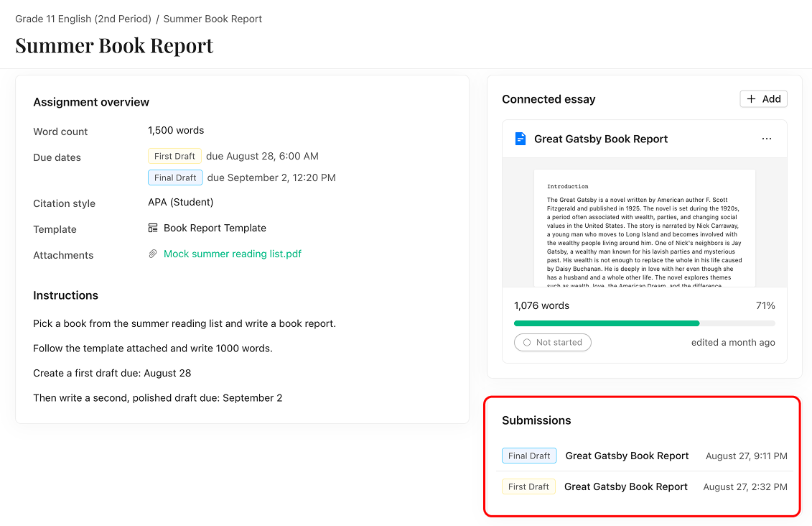Image resolution: width=812 pixels, height=526 pixels.
Task: Open the Mock summer reading list.pdf attachment
Action: pyautogui.click(x=233, y=254)
